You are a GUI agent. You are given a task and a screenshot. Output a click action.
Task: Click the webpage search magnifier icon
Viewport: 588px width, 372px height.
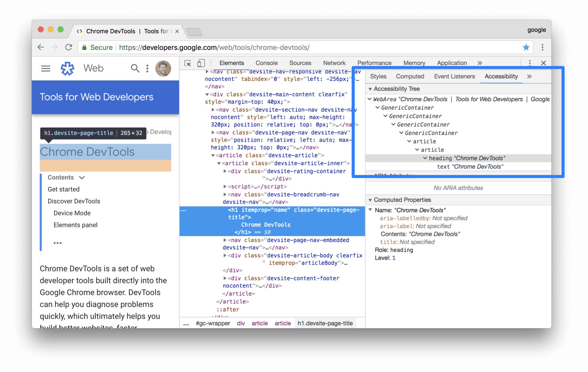coord(135,68)
